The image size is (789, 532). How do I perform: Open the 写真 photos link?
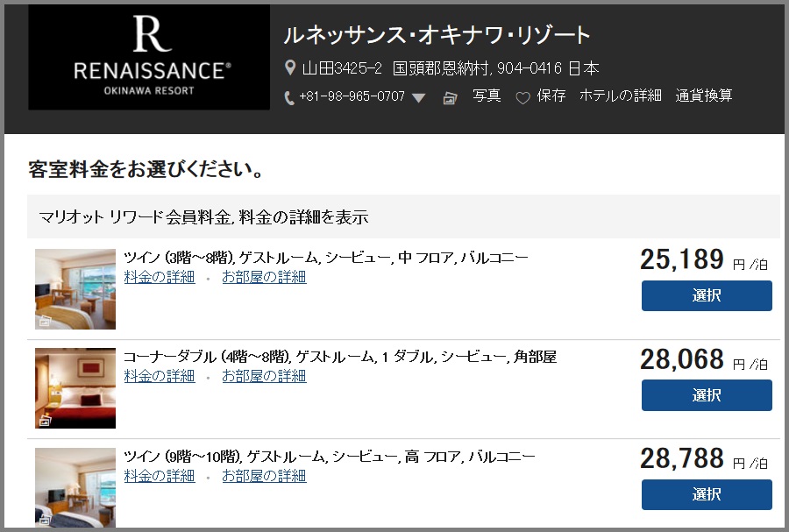click(487, 96)
